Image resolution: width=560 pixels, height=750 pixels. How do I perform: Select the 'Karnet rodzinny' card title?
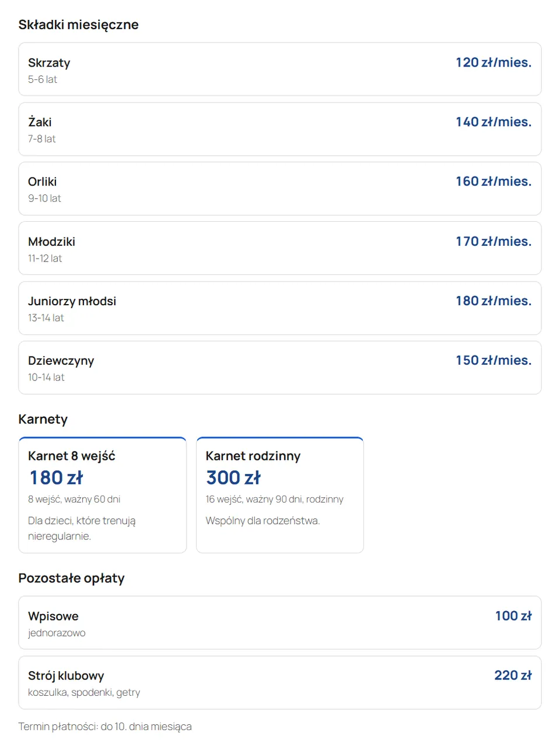coord(253,456)
